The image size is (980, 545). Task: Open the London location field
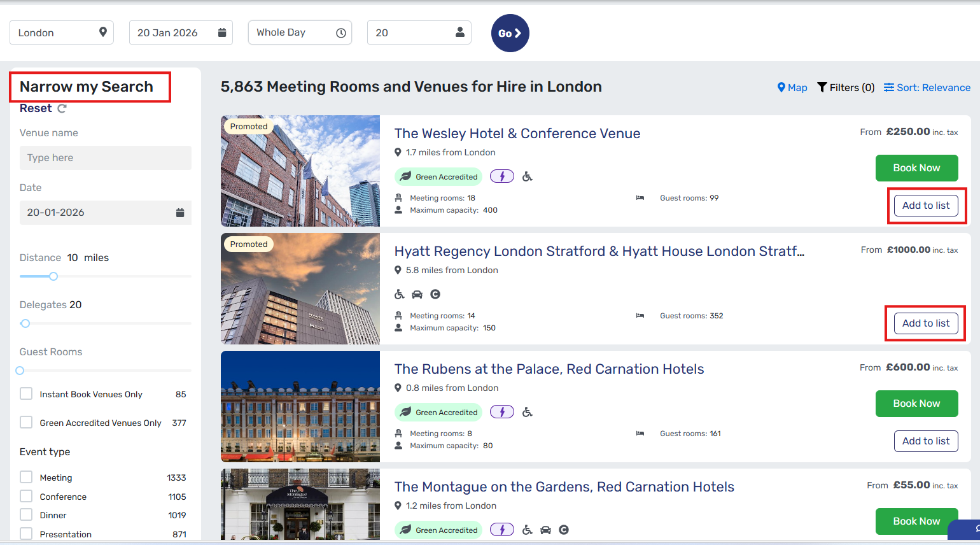[62, 32]
